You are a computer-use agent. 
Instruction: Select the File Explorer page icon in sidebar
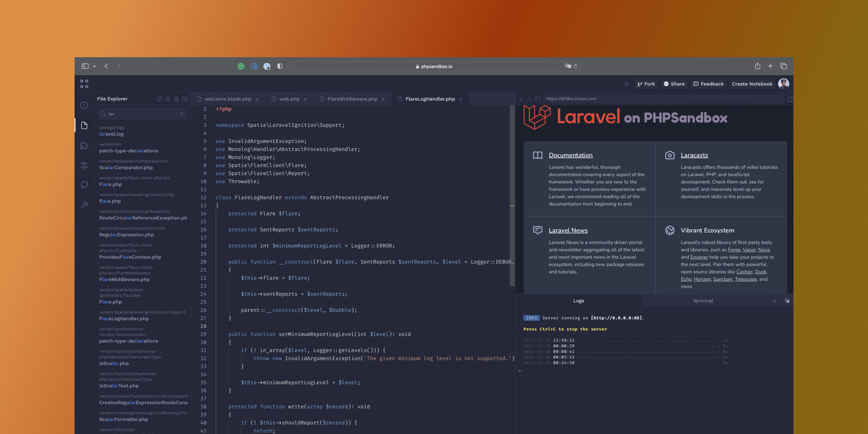point(84,125)
